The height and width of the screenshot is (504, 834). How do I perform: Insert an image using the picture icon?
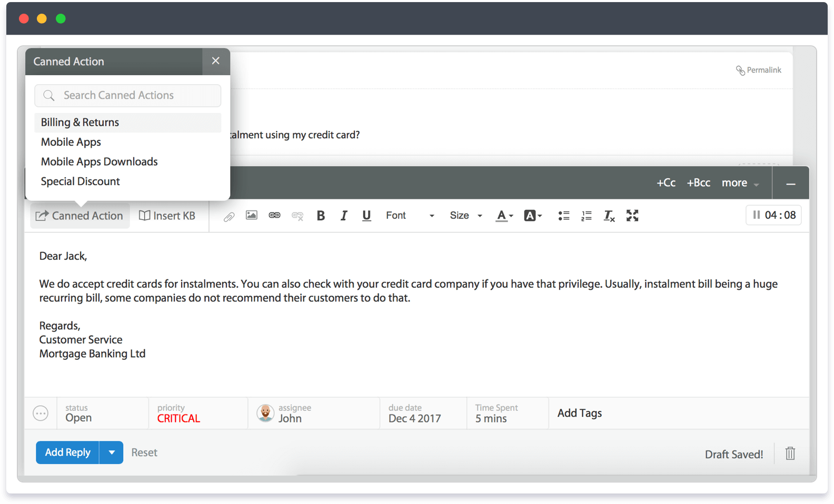252,216
